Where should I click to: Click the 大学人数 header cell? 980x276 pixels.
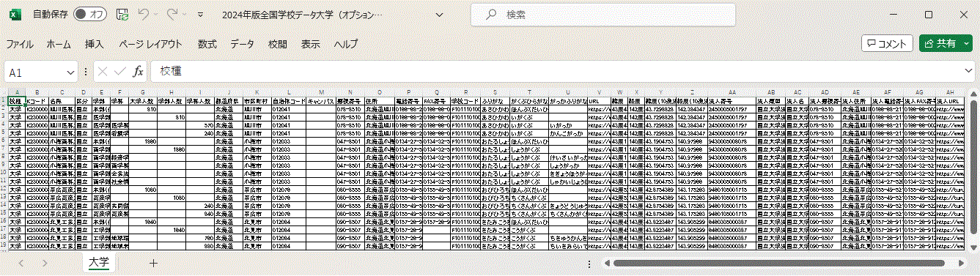[x=142, y=100]
